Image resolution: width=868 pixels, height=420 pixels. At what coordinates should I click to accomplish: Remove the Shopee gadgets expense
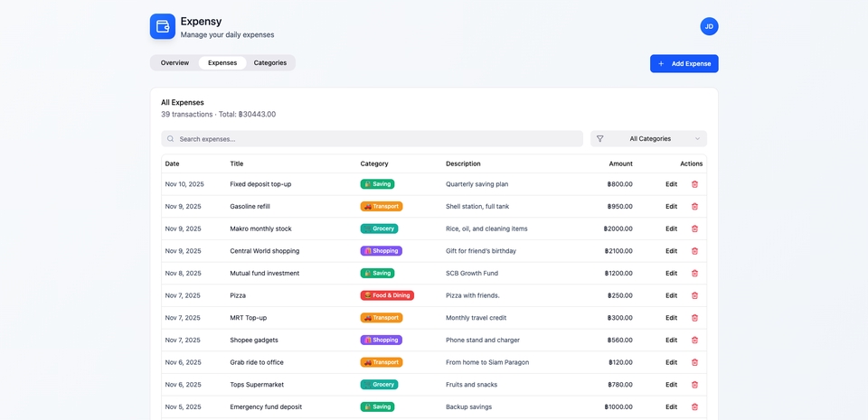[x=694, y=340]
